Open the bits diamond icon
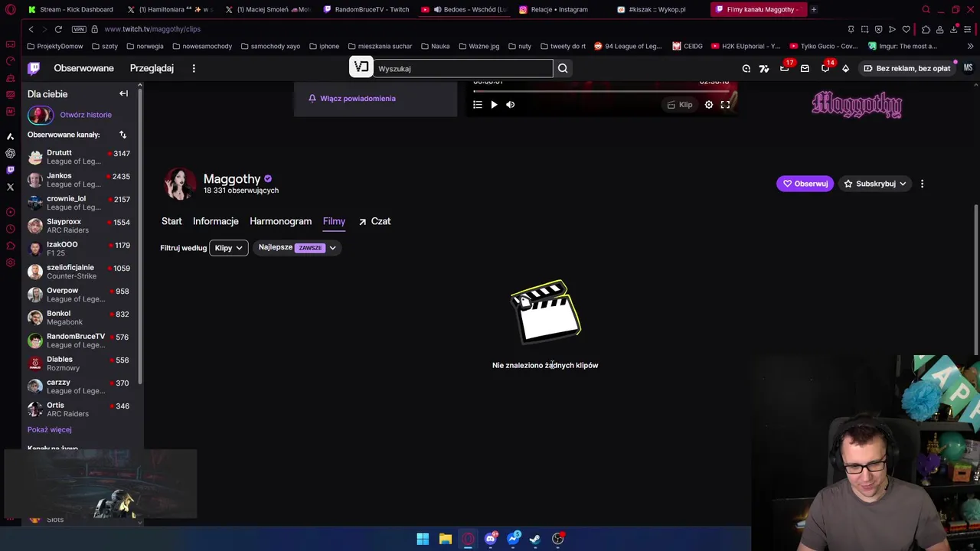This screenshot has width=980, height=551. coord(845,68)
